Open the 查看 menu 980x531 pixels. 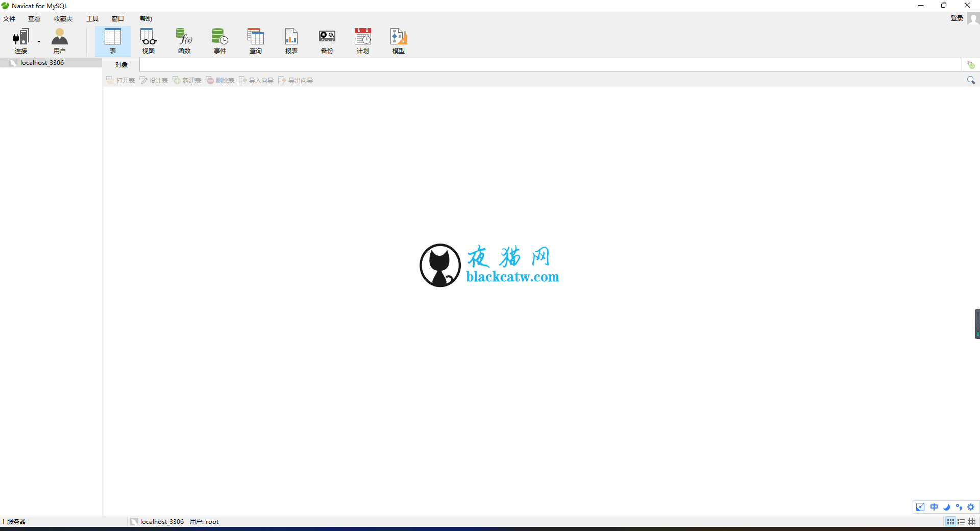point(34,18)
